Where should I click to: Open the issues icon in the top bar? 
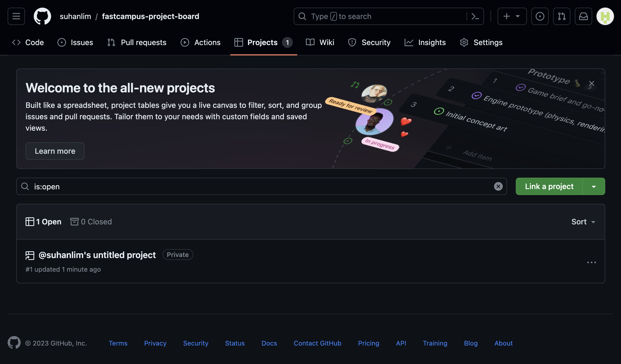[x=540, y=16]
